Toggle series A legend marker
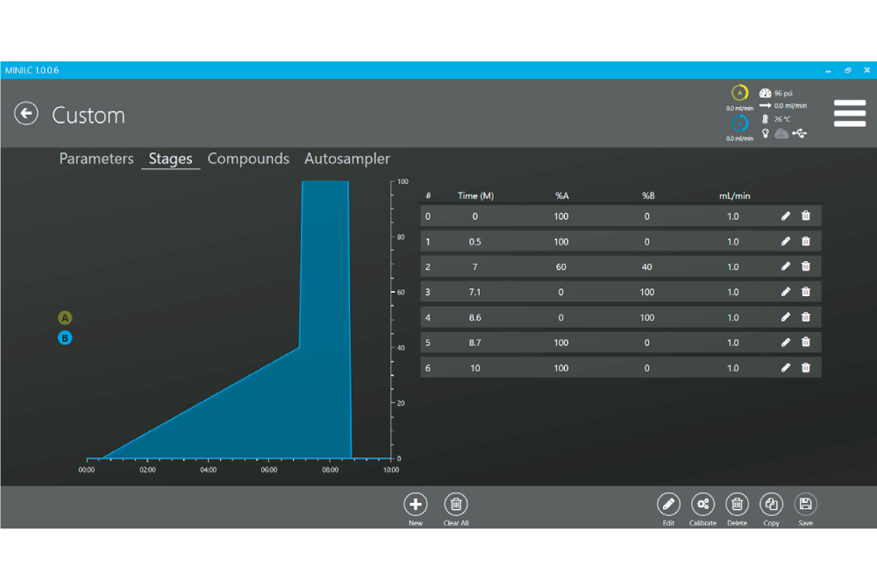 [x=65, y=318]
